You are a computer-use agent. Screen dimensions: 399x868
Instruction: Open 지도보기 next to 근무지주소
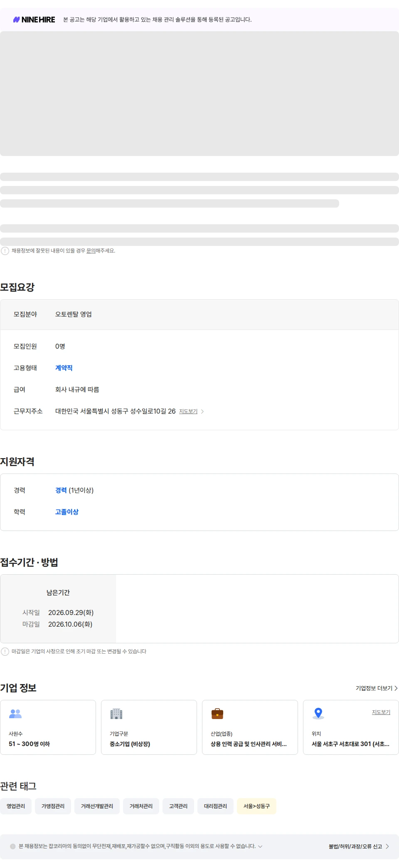tap(188, 412)
